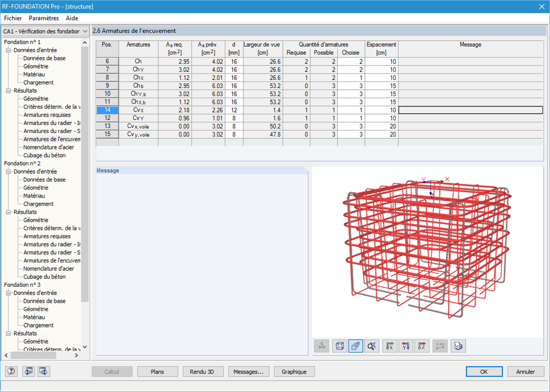Open the Aide menu
550x392 pixels.
[72, 18]
